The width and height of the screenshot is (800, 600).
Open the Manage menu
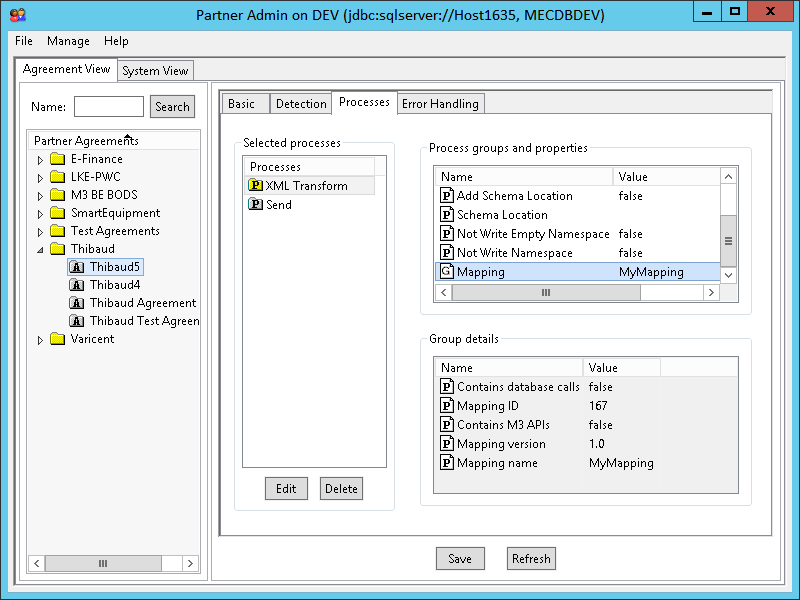pyautogui.click(x=68, y=41)
